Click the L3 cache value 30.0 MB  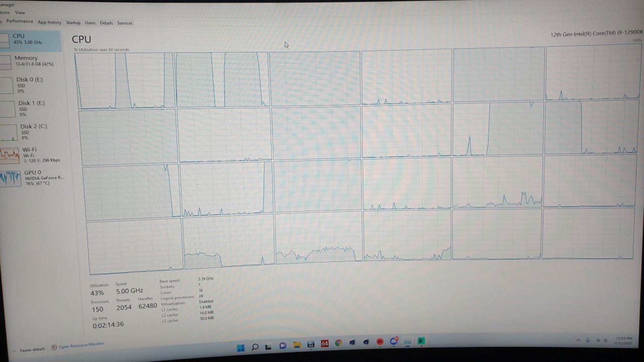tap(207, 318)
